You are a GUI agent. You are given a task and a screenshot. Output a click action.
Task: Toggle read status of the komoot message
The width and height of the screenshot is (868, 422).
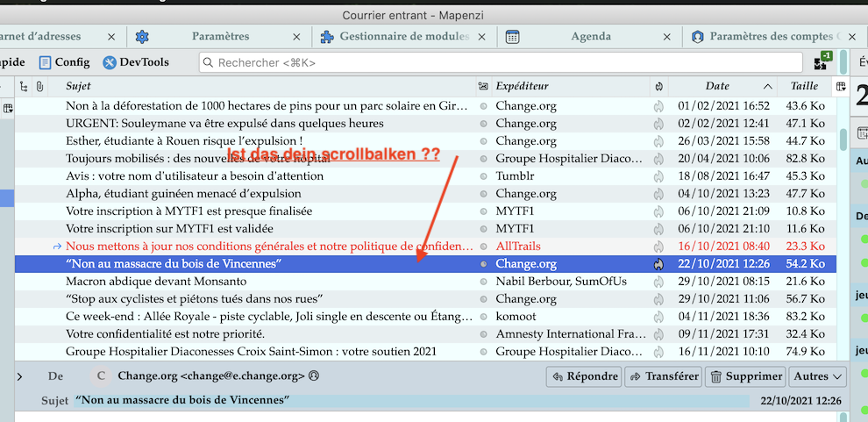click(x=483, y=317)
